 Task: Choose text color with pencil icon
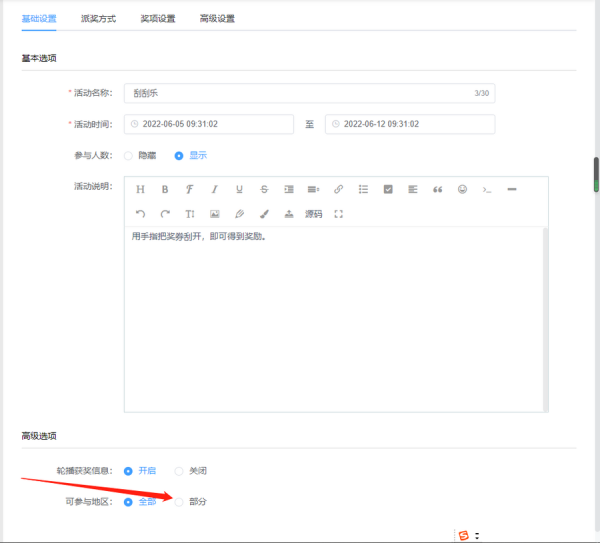(239, 214)
